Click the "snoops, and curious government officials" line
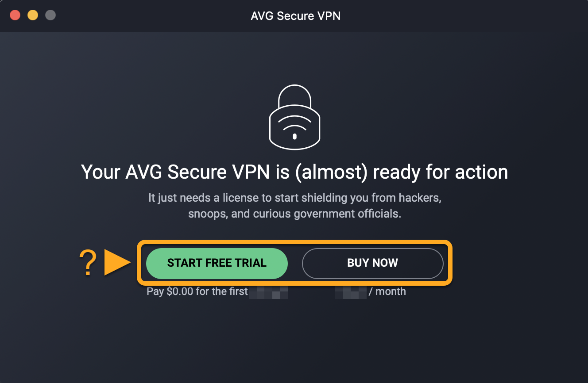Screen dimensions: 588x383 (294, 214)
